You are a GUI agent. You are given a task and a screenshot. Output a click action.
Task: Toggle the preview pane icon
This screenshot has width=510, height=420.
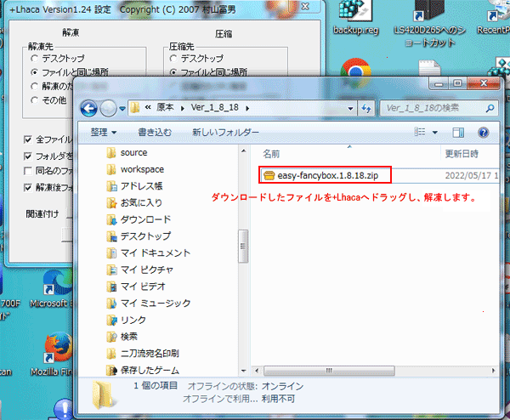pos(458,133)
